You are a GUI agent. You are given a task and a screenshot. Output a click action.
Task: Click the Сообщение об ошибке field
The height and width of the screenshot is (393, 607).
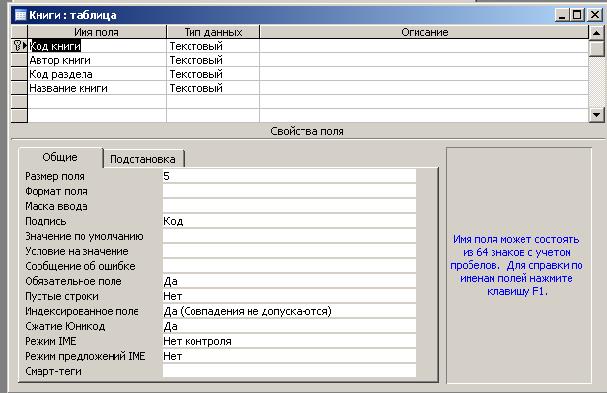coord(289,266)
